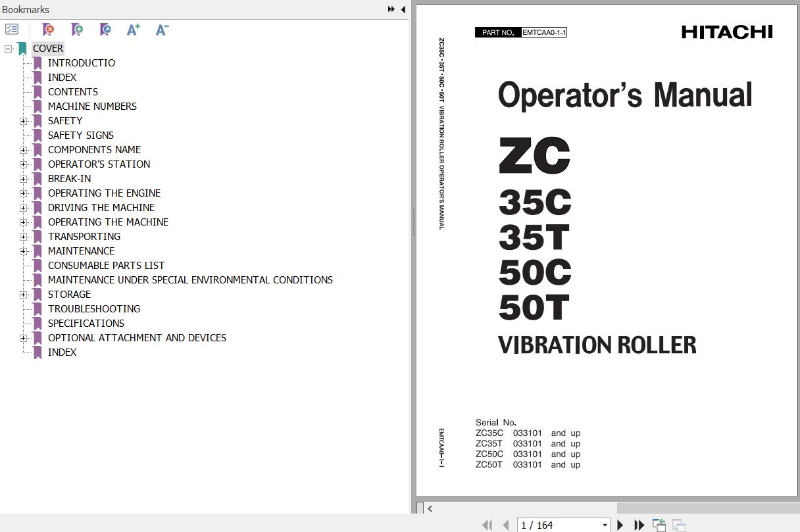
Task: Go to the first page
Action: (x=487, y=525)
